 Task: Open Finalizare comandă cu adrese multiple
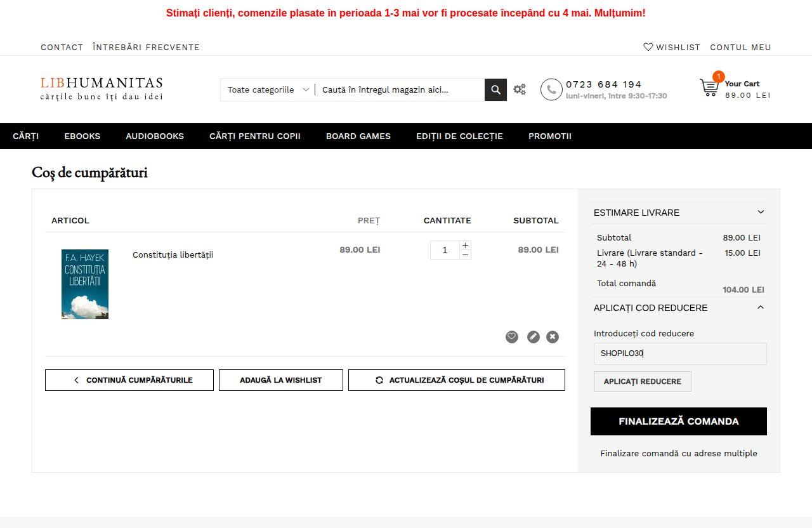679,453
